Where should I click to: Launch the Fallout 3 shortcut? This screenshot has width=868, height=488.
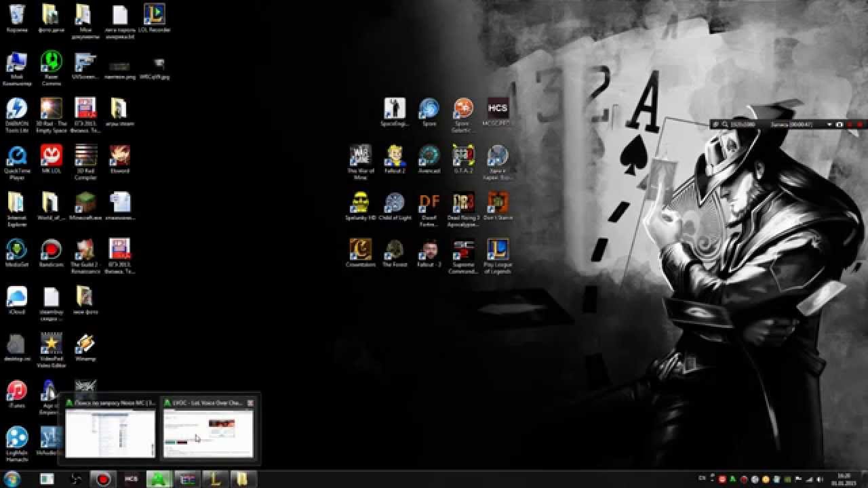[429, 253]
